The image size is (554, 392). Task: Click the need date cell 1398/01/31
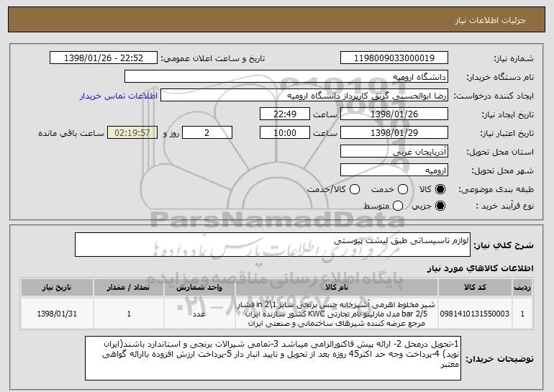click(x=57, y=314)
